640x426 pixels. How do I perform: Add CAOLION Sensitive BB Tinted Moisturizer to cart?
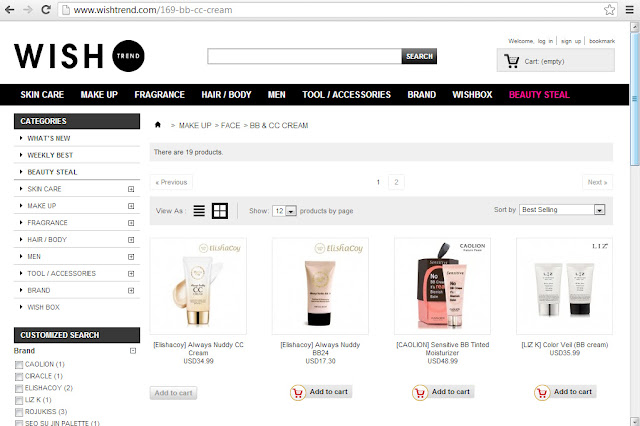(443, 392)
